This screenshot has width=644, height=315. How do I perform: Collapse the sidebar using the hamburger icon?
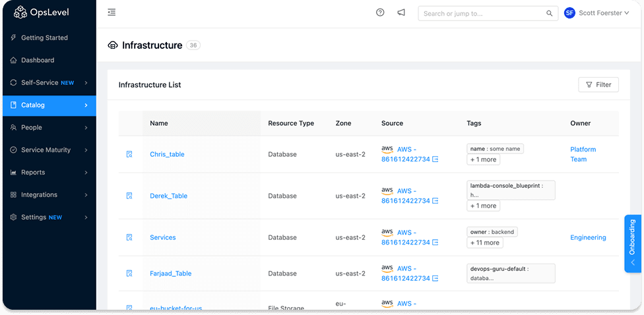point(112,13)
